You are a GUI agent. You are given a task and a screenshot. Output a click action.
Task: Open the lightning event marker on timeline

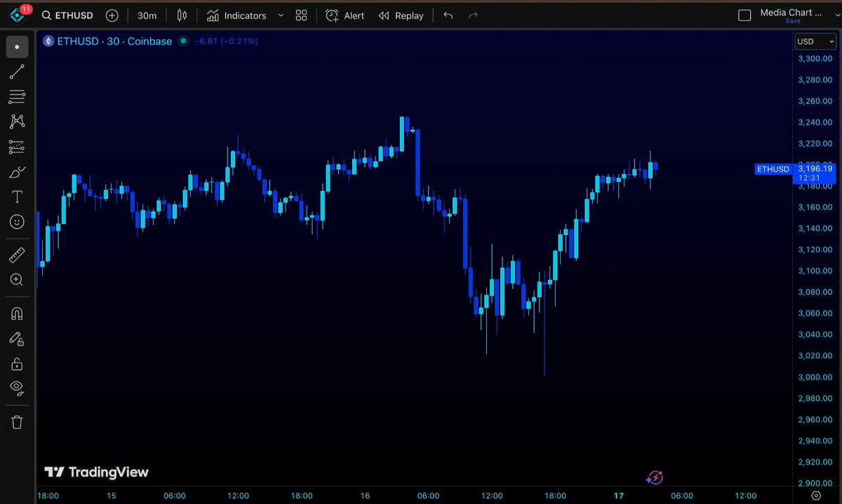655,477
